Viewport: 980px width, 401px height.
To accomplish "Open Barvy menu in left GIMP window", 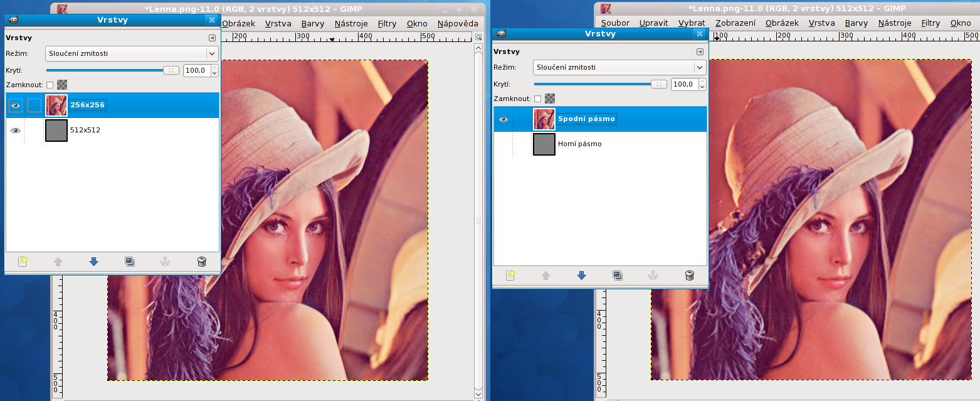I will 312,23.
